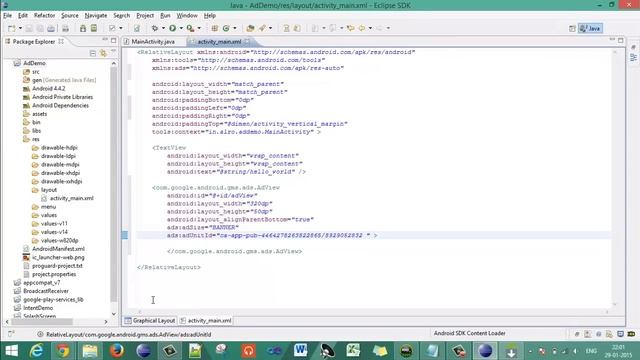Open dropdown arrow beside the Run icon
640x360 pixels.
pos(181,28)
